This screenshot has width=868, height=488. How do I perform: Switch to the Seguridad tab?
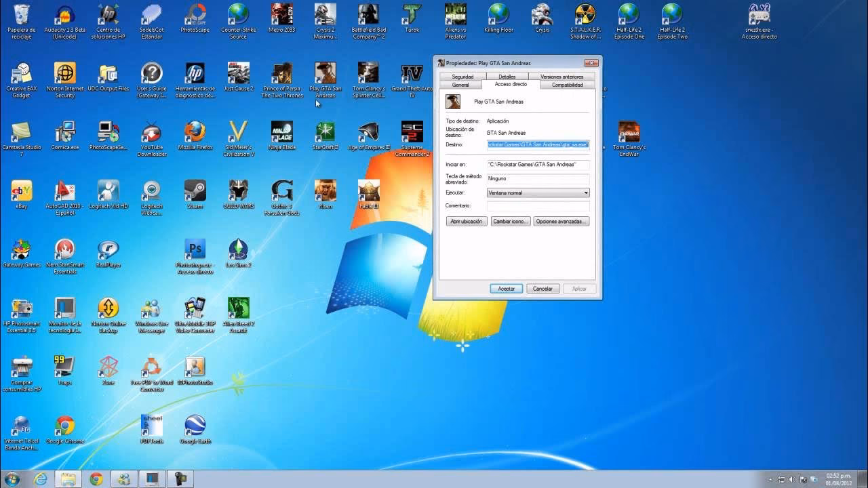(x=462, y=77)
